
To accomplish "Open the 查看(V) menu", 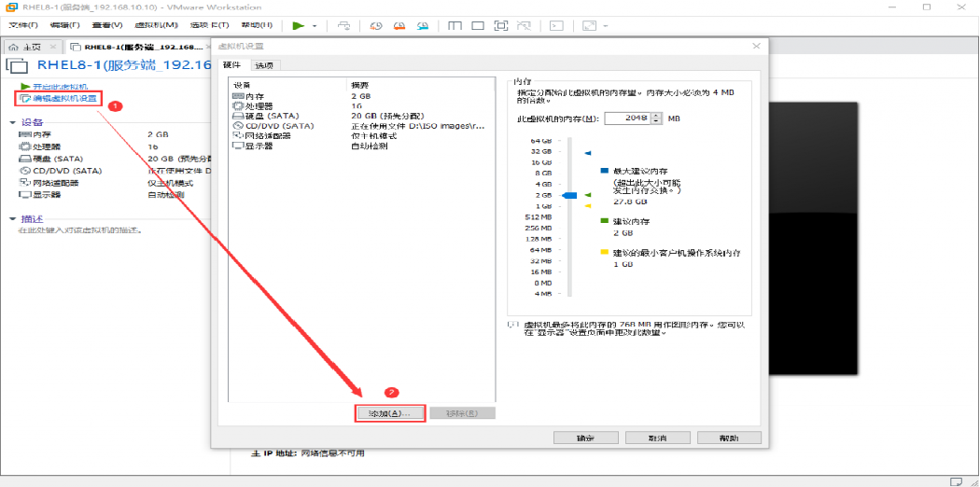I will [107, 25].
